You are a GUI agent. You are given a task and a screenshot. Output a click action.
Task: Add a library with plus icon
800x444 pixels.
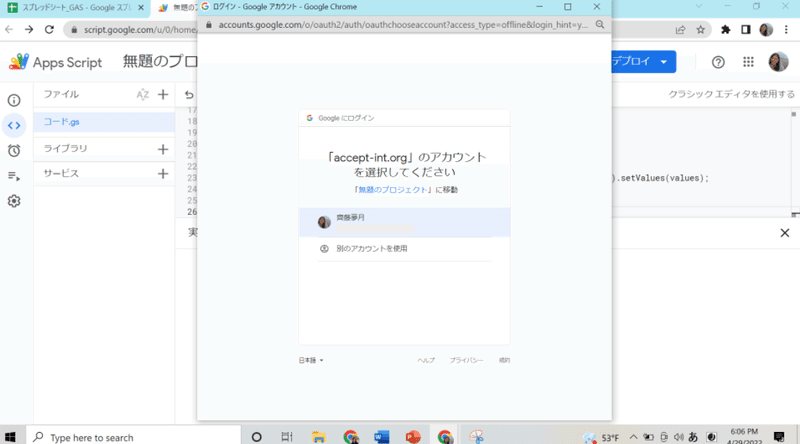click(x=163, y=149)
